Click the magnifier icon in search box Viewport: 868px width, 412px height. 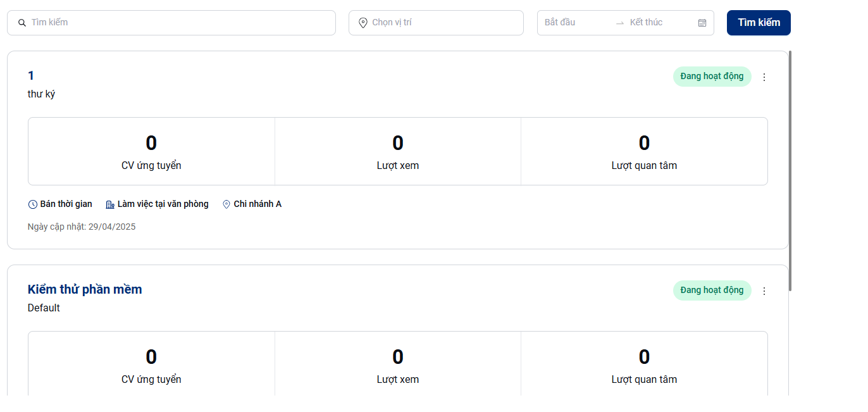[22, 23]
